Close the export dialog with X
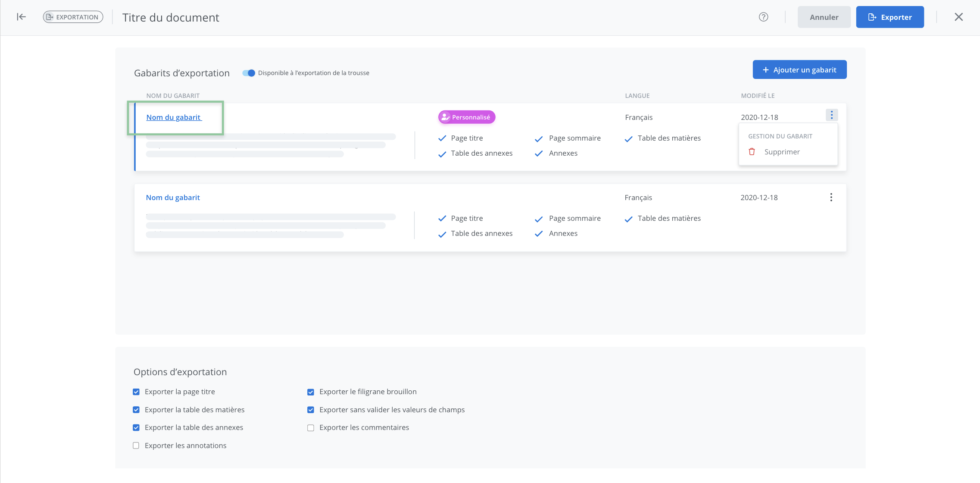Screen dimensions: 980x483 click(958, 17)
